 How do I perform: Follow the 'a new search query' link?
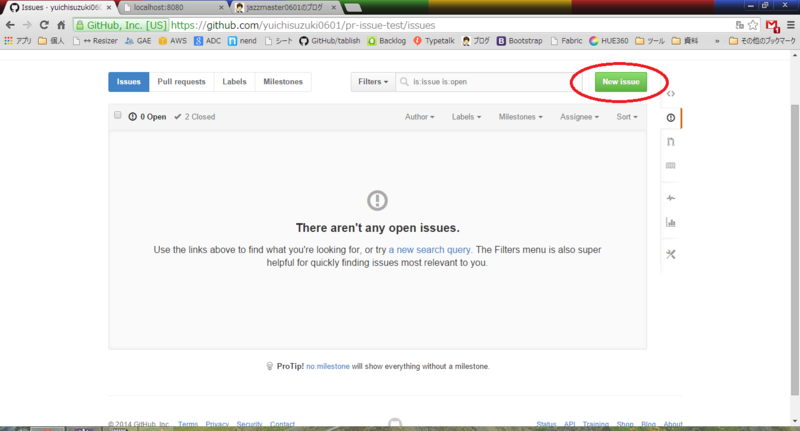pos(430,250)
